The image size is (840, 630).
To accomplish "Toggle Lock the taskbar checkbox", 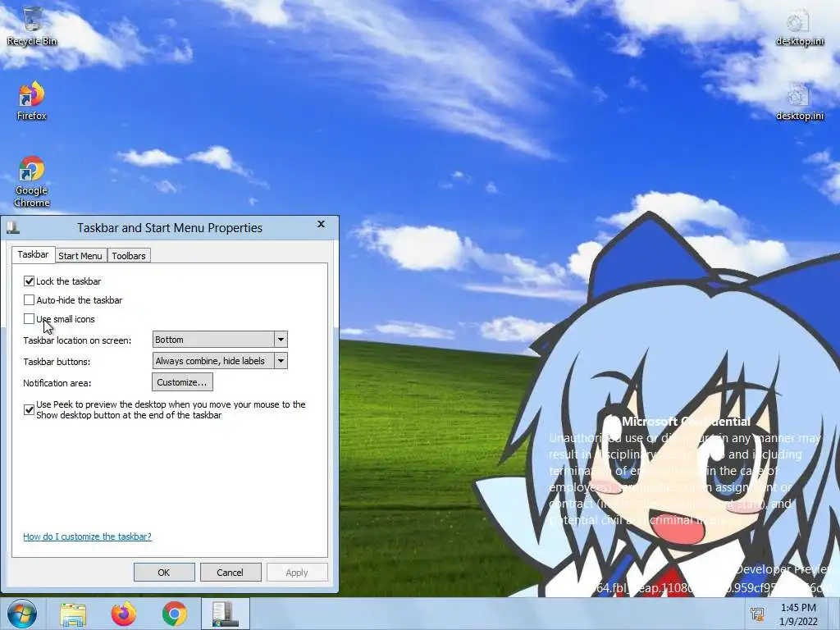I will [29, 281].
